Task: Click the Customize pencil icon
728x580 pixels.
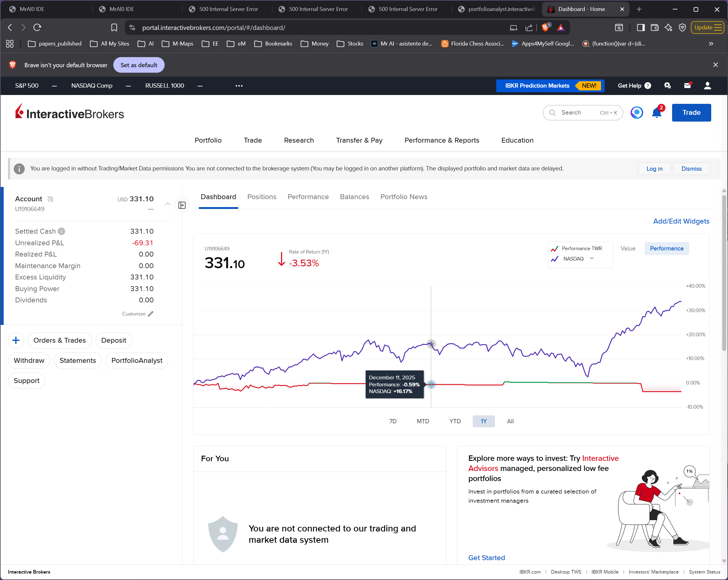Action: (151, 314)
